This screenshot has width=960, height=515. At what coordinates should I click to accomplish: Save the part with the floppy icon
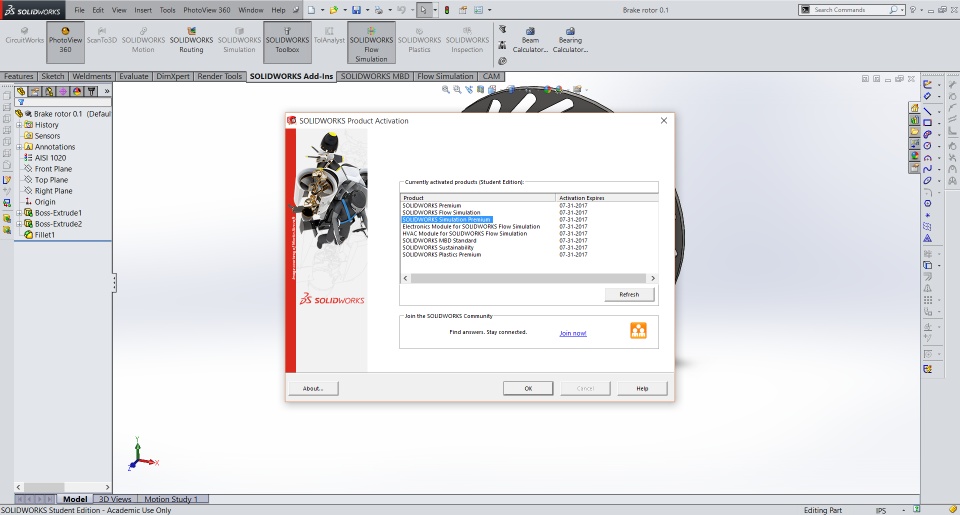coord(356,10)
